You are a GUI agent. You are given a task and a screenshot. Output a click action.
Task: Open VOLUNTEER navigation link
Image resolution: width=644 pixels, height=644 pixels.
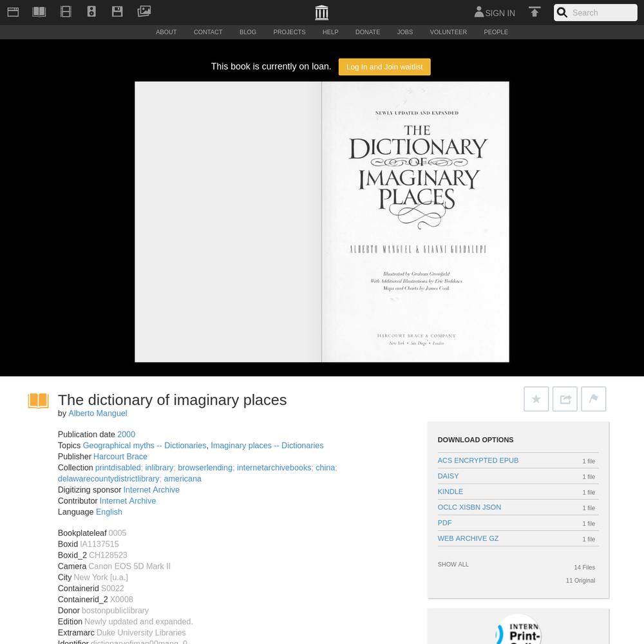[x=448, y=32]
